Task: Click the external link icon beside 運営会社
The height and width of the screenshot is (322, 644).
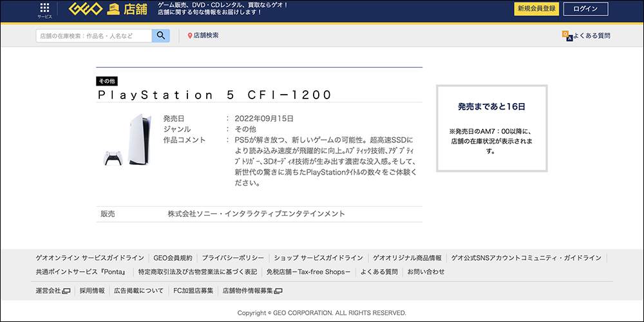Action: tap(66, 291)
